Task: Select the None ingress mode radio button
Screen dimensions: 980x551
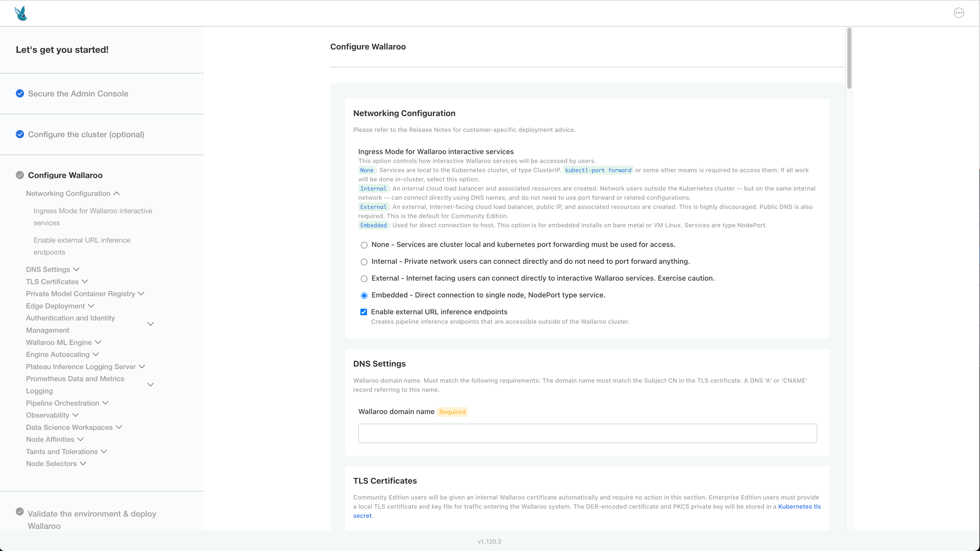Action: tap(364, 245)
